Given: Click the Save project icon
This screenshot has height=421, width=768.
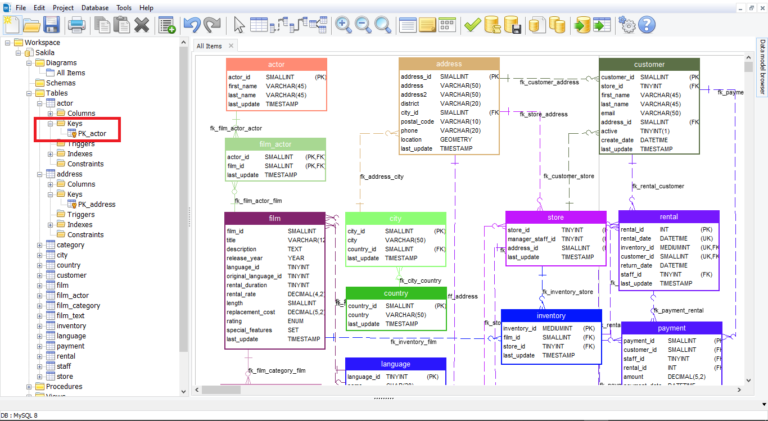Looking at the screenshot, I should (x=53, y=24).
